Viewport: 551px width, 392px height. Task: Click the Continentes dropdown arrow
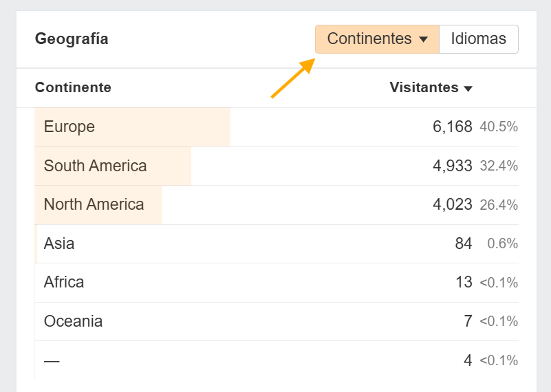[x=424, y=40]
